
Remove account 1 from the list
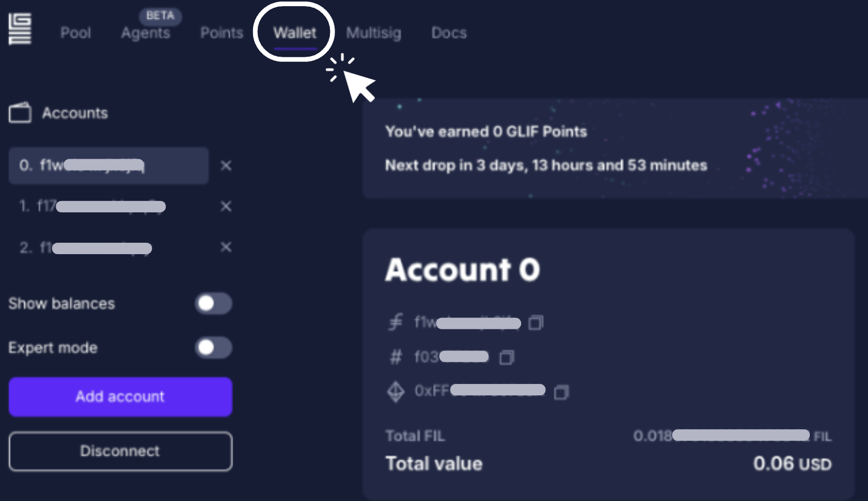click(226, 206)
